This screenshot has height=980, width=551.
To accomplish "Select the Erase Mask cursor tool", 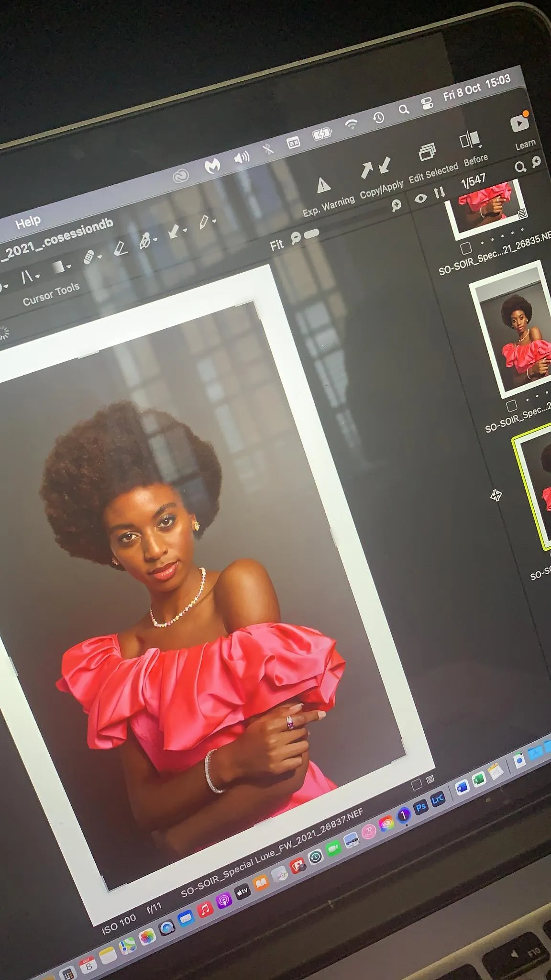I will [x=121, y=248].
